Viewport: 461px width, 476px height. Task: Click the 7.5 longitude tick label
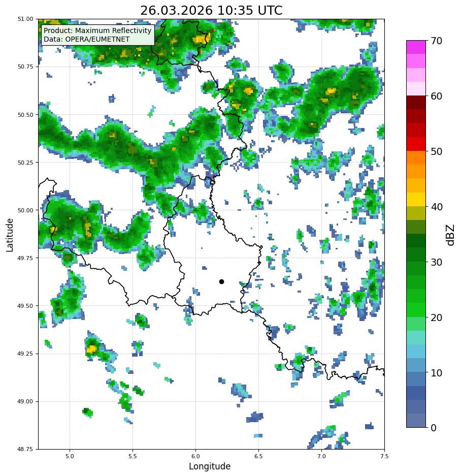tap(384, 456)
